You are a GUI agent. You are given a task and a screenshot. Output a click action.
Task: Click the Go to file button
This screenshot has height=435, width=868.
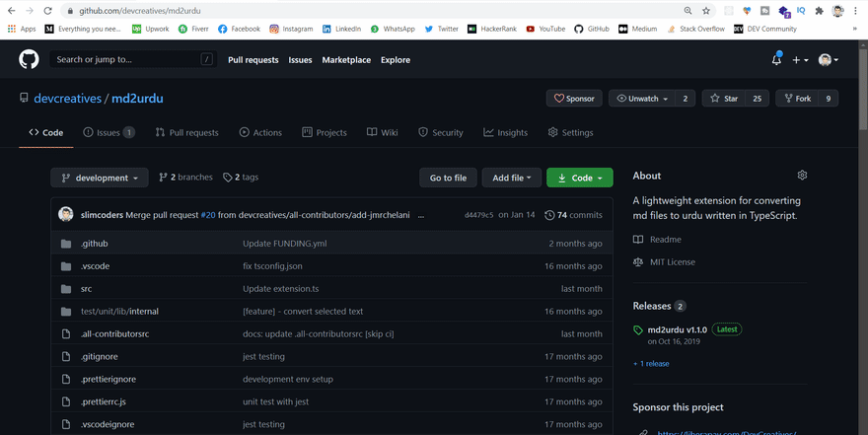click(448, 178)
